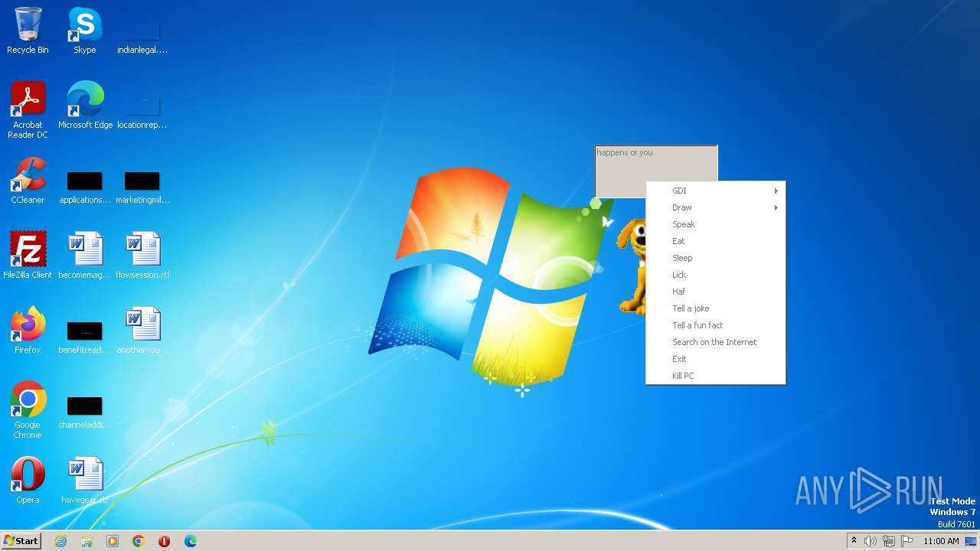Expand the Draw submenu arrow

[x=776, y=207]
